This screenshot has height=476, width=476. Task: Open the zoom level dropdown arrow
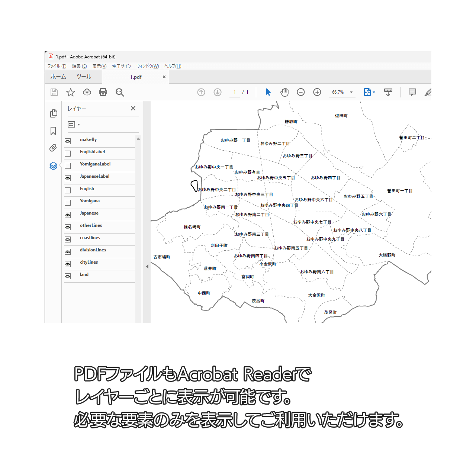pos(351,92)
